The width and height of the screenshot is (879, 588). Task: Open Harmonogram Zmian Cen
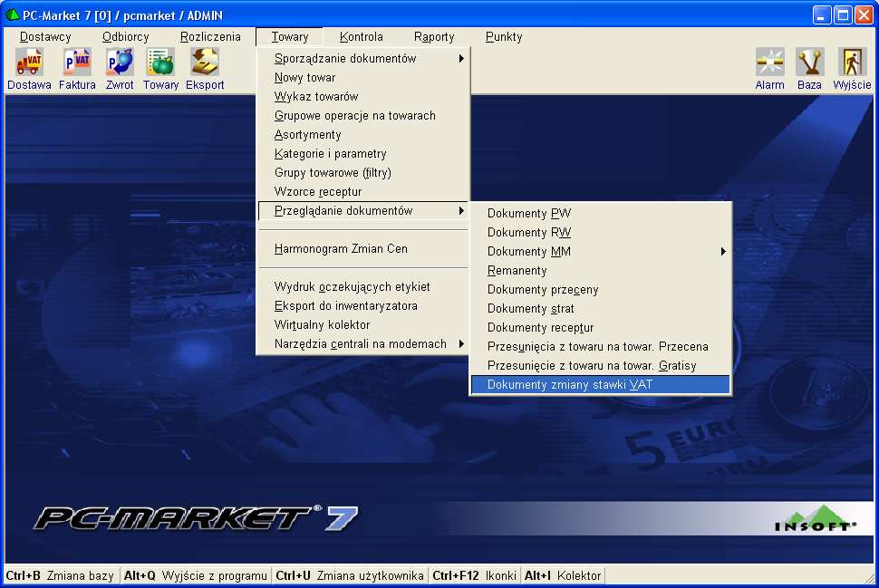pyautogui.click(x=363, y=249)
